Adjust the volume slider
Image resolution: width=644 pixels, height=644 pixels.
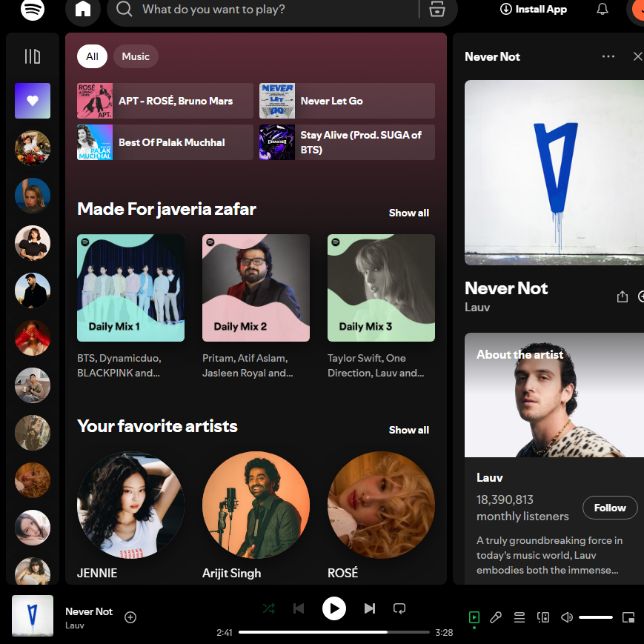pyautogui.click(x=596, y=617)
